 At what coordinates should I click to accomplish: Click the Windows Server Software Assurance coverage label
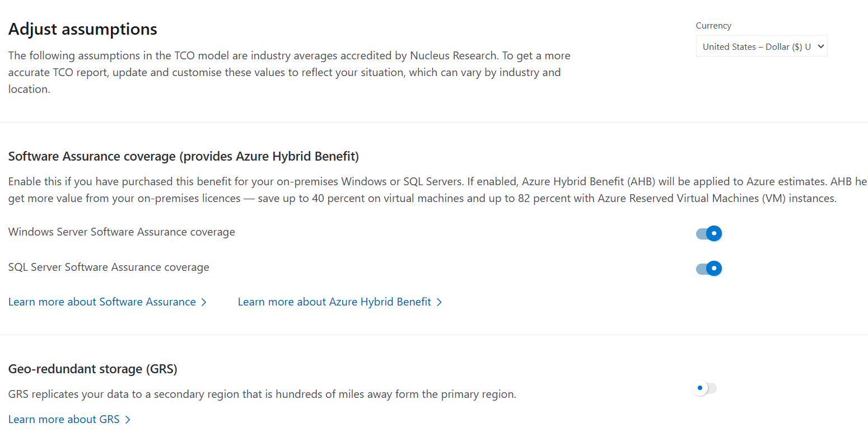click(x=122, y=232)
